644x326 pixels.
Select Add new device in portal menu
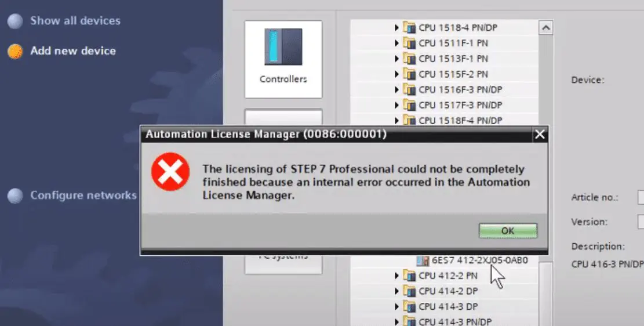73,51
